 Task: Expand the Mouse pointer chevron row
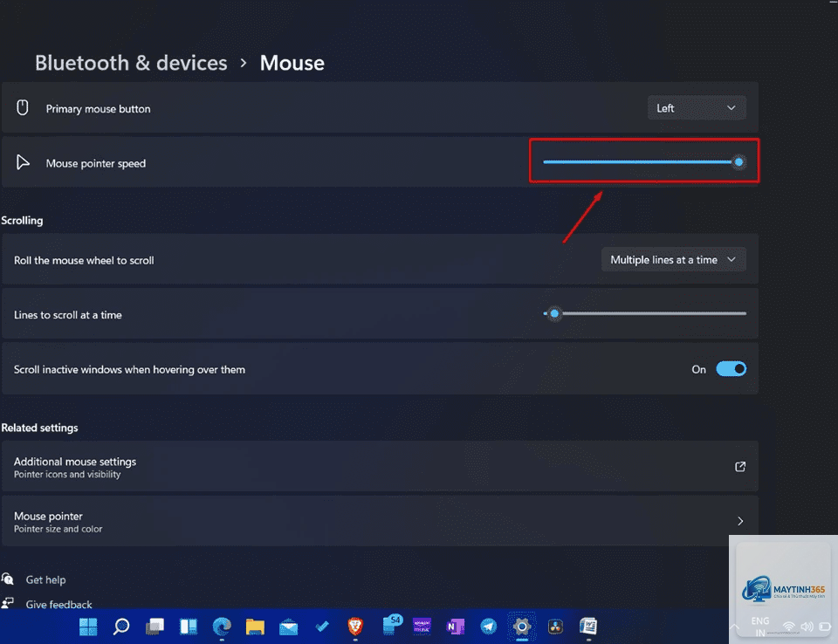740,521
